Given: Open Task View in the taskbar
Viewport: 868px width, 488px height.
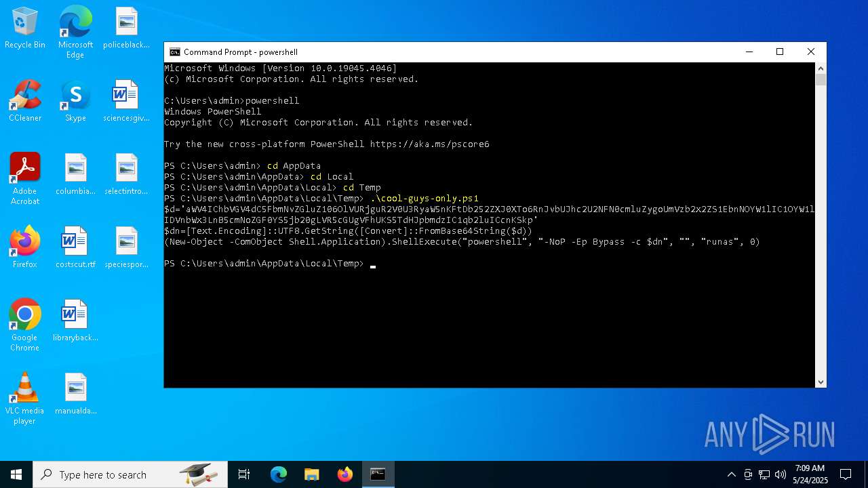Looking at the screenshot, I should coord(244,474).
